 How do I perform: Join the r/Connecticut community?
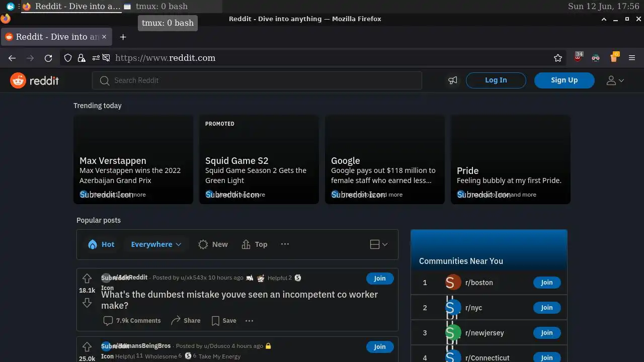coord(547,357)
